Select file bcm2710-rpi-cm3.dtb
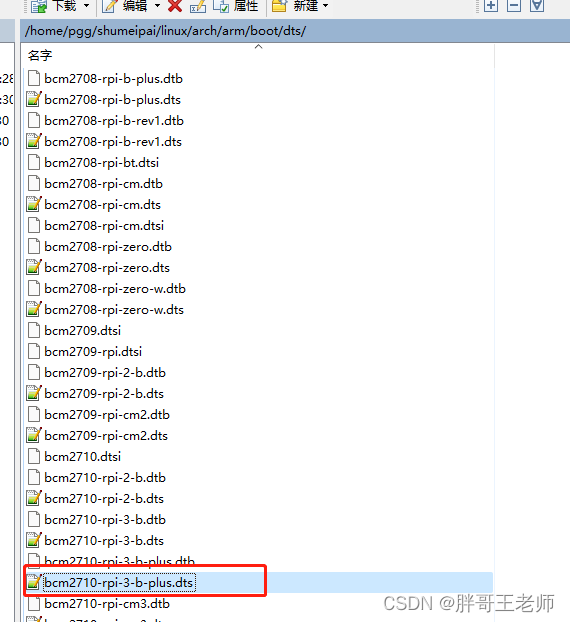 point(98,604)
